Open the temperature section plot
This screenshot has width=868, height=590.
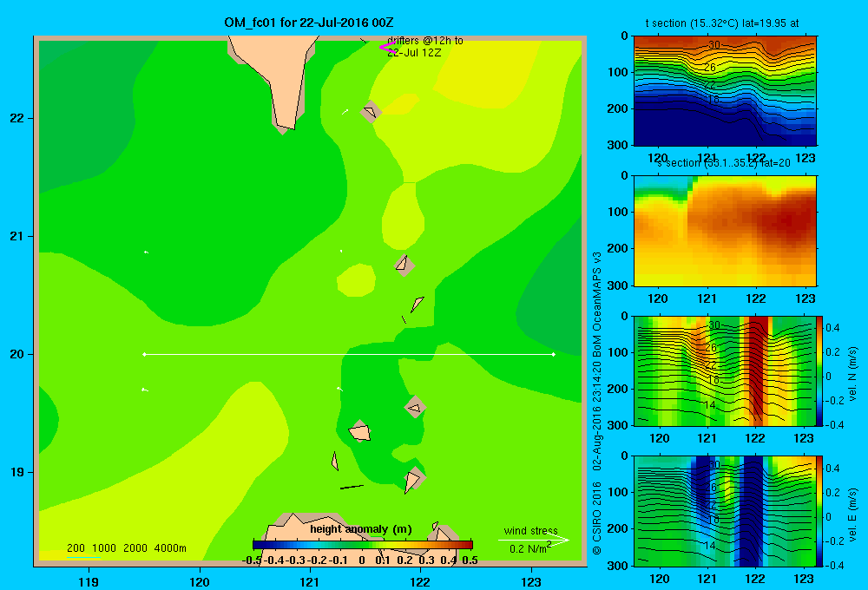pyautogui.click(x=725, y=90)
